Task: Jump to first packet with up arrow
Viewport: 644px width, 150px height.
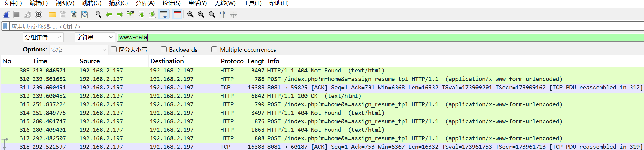Action: coord(142,14)
